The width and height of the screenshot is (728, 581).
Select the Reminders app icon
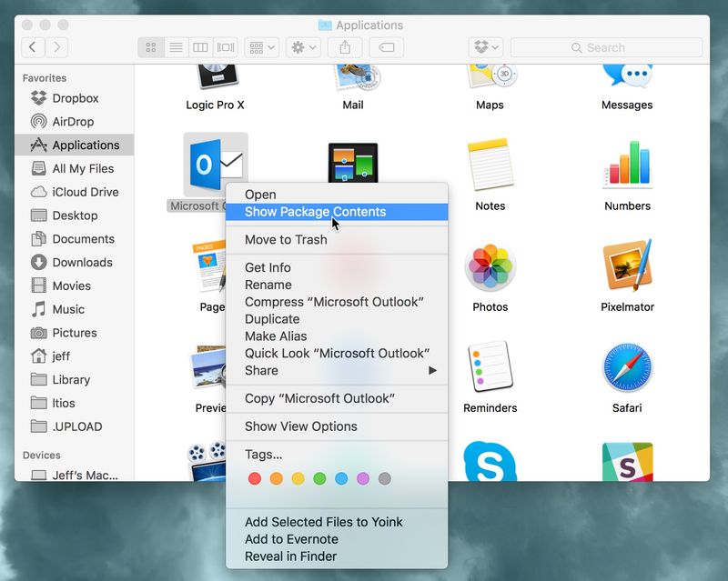click(x=490, y=366)
